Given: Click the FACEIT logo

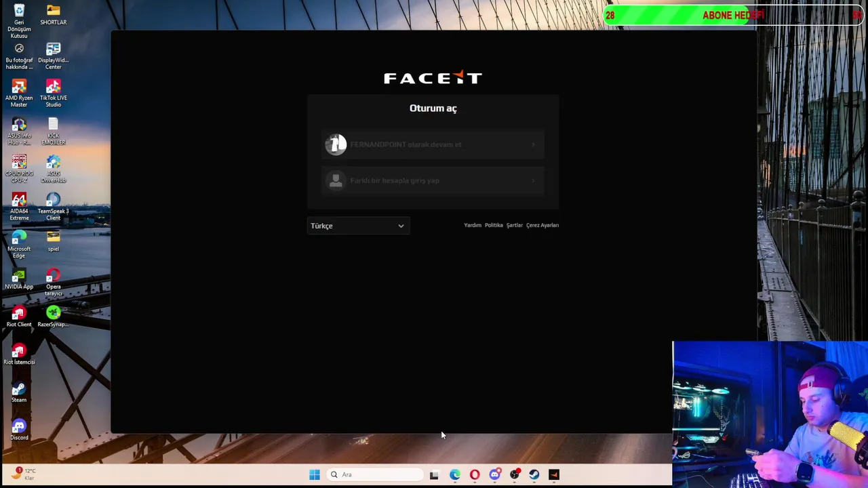Looking at the screenshot, I should click(x=433, y=78).
